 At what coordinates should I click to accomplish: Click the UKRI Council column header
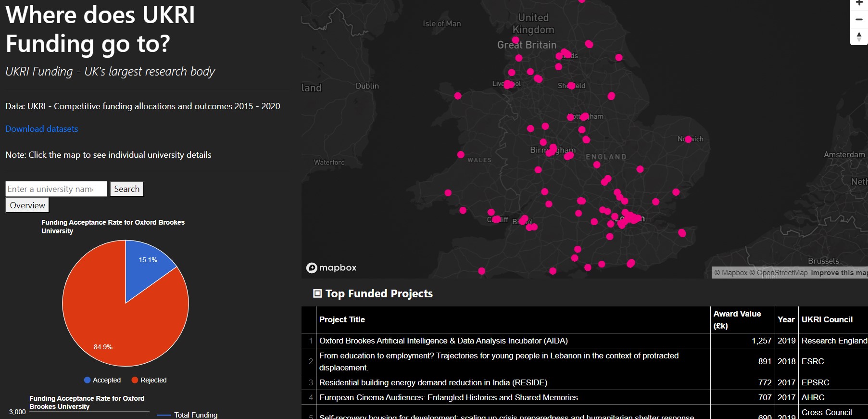[833, 319]
